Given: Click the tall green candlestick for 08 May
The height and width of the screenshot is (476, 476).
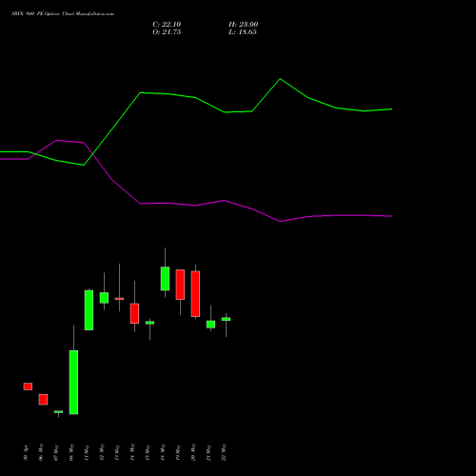Looking at the screenshot, I should (73, 382).
